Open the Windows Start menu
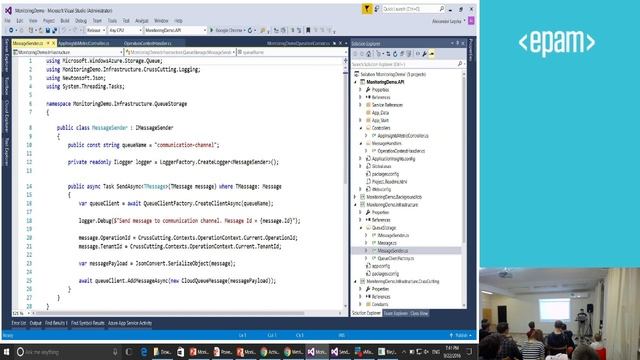640x360 pixels. click(7, 352)
